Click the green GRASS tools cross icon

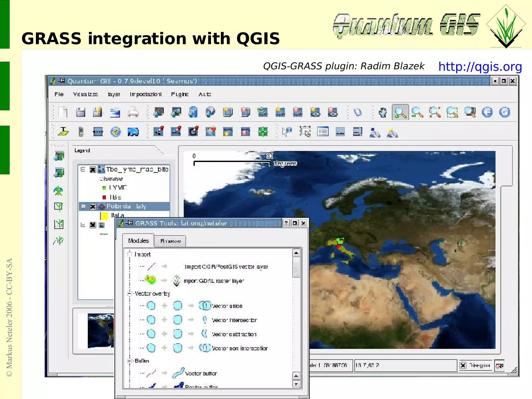tap(263, 132)
